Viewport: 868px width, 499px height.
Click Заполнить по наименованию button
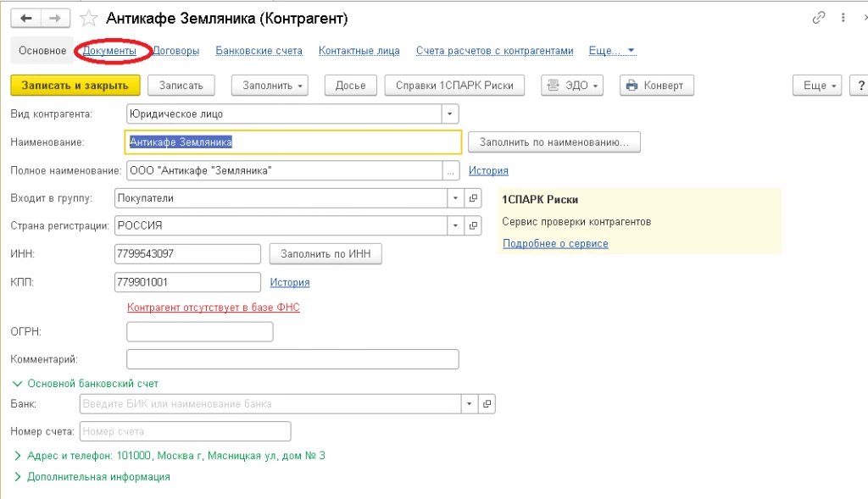[554, 142]
